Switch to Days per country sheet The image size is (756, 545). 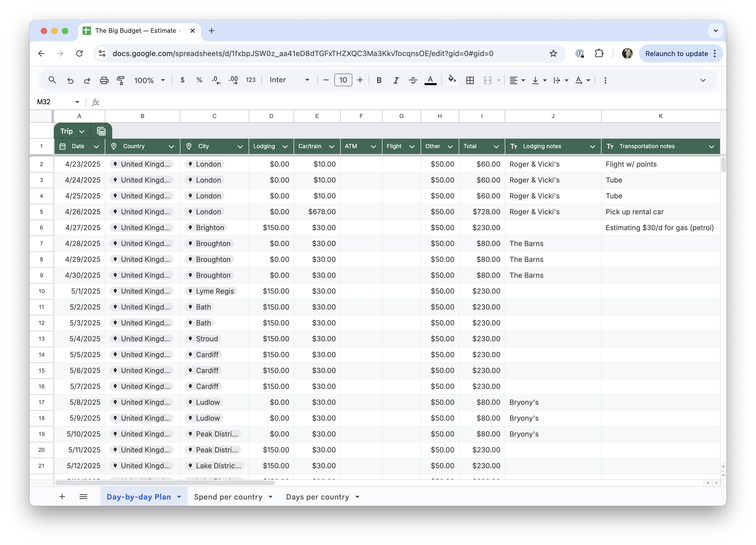click(317, 497)
